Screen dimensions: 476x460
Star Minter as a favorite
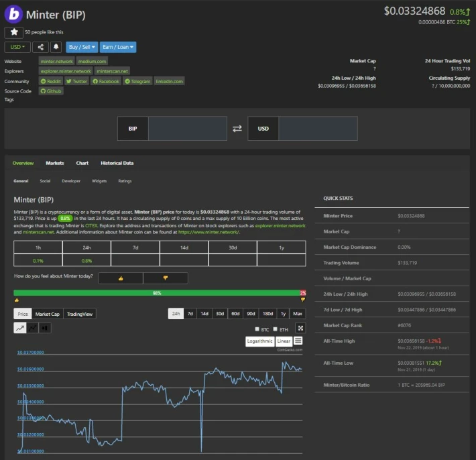[x=13, y=32]
